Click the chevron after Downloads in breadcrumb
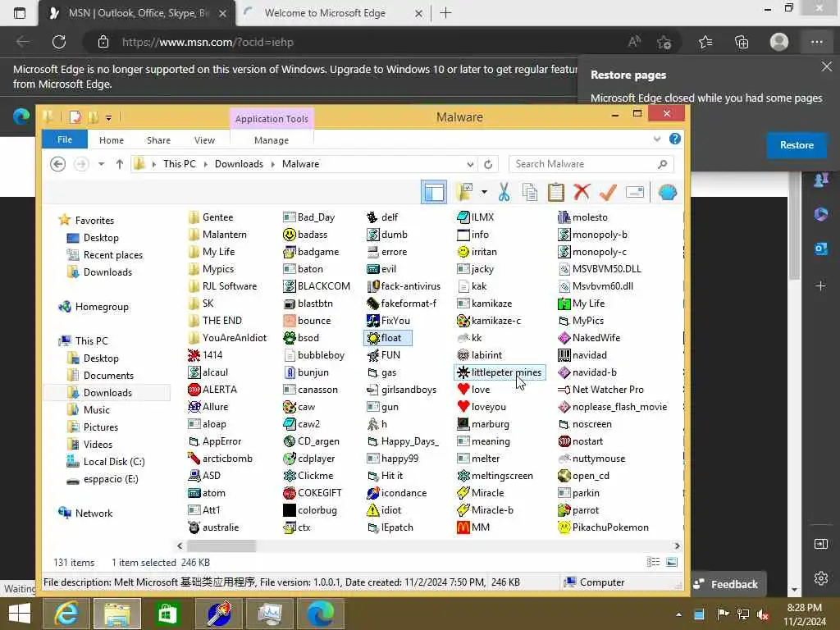840x630 pixels. [x=272, y=164]
